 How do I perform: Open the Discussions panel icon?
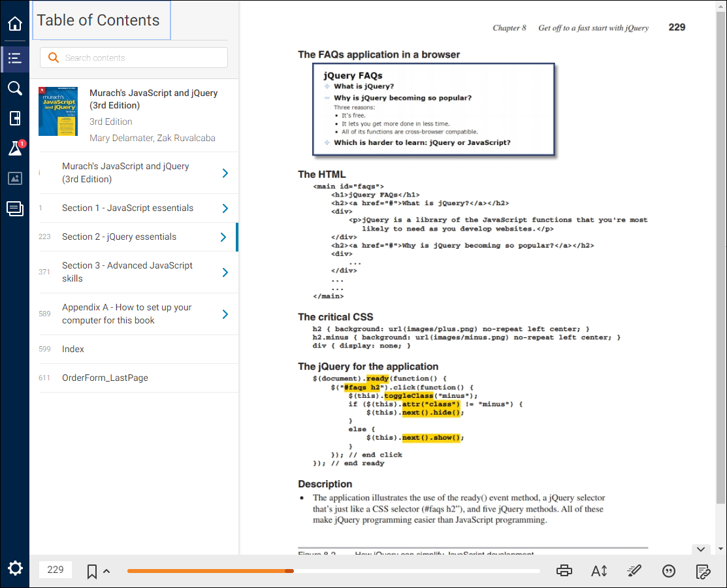pyautogui.click(x=14, y=208)
